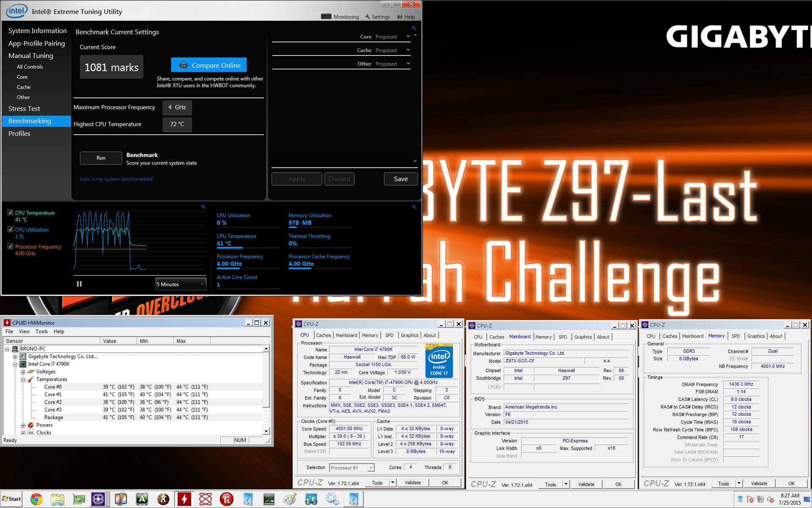This screenshot has height=508, width=812.
Task: Click the HWiNFO taskbar icon
Action: tap(269, 500)
